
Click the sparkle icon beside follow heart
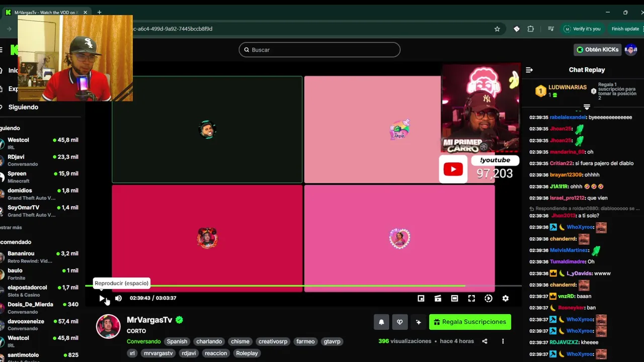point(418,322)
